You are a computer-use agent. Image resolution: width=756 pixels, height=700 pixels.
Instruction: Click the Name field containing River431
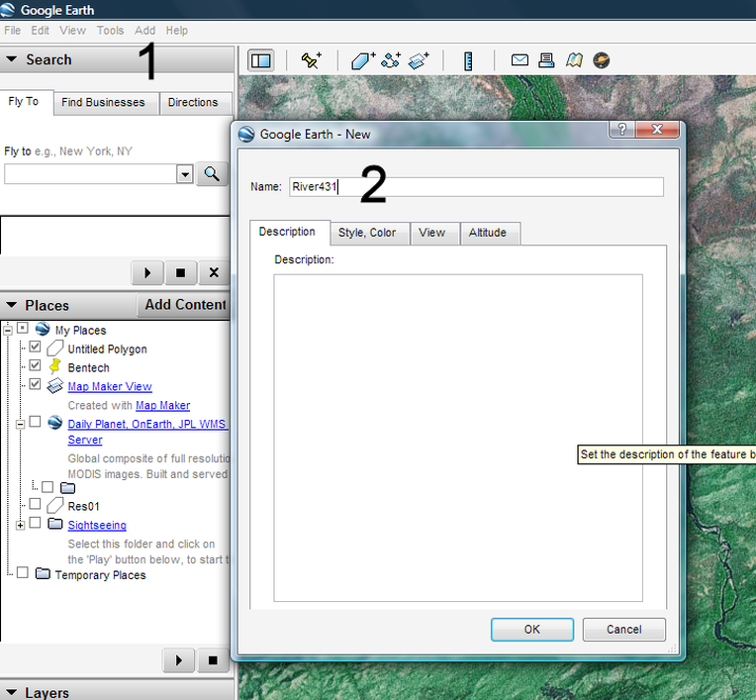pyautogui.click(x=476, y=187)
